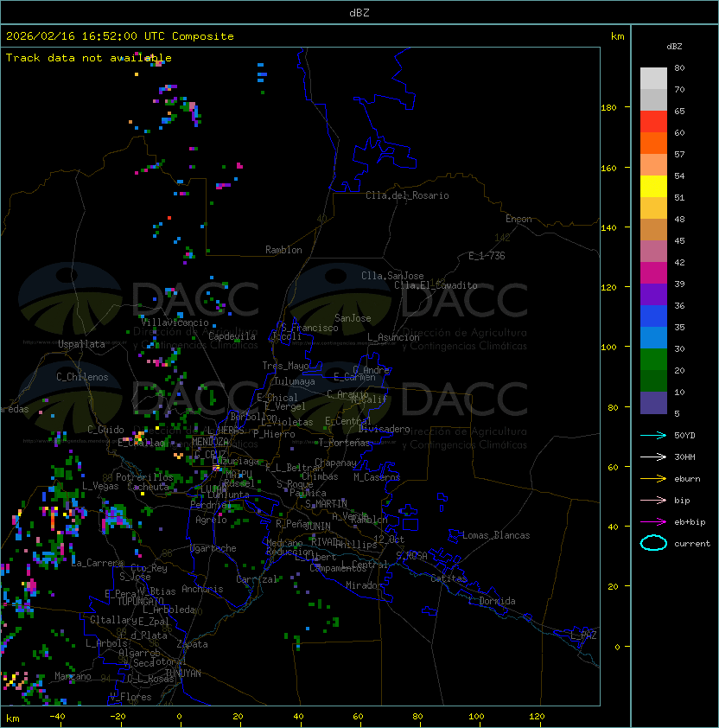The height and width of the screenshot is (728, 719).
Task: Select the purple swatch between 39 and 36
Action: [653, 294]
